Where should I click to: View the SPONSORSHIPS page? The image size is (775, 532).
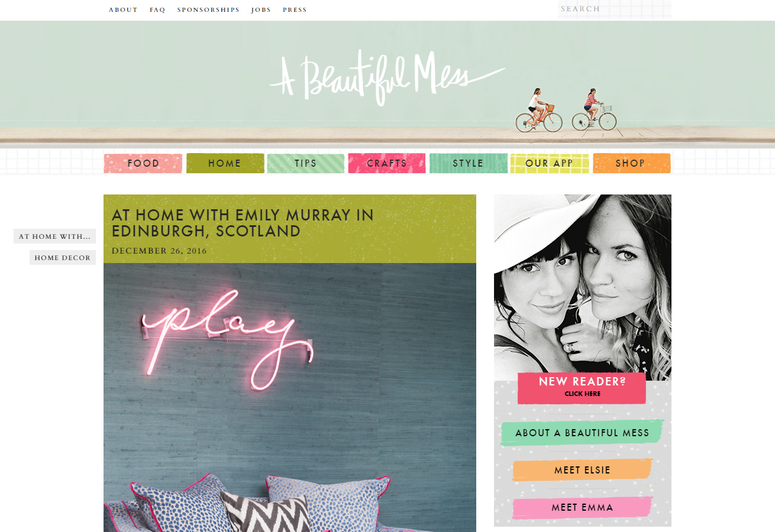[x=208, y=10]
